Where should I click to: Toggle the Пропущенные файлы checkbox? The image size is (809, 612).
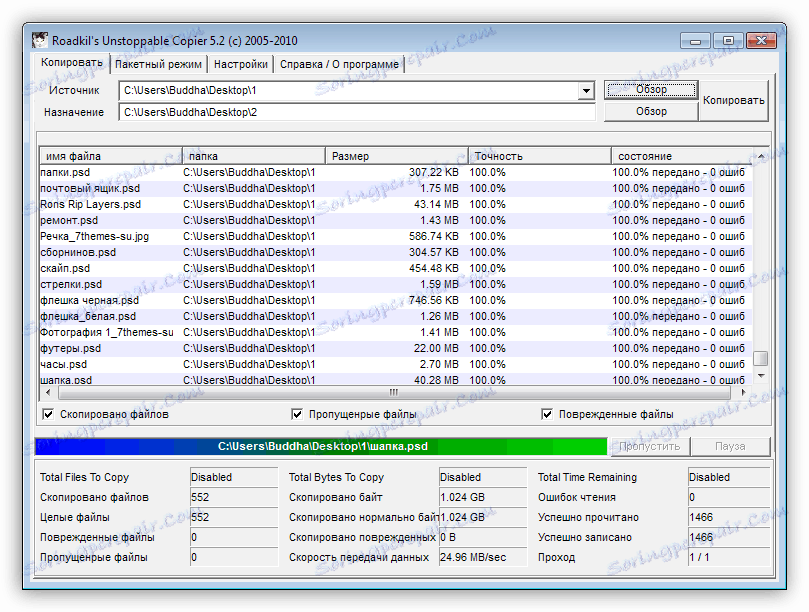(297, 414)
